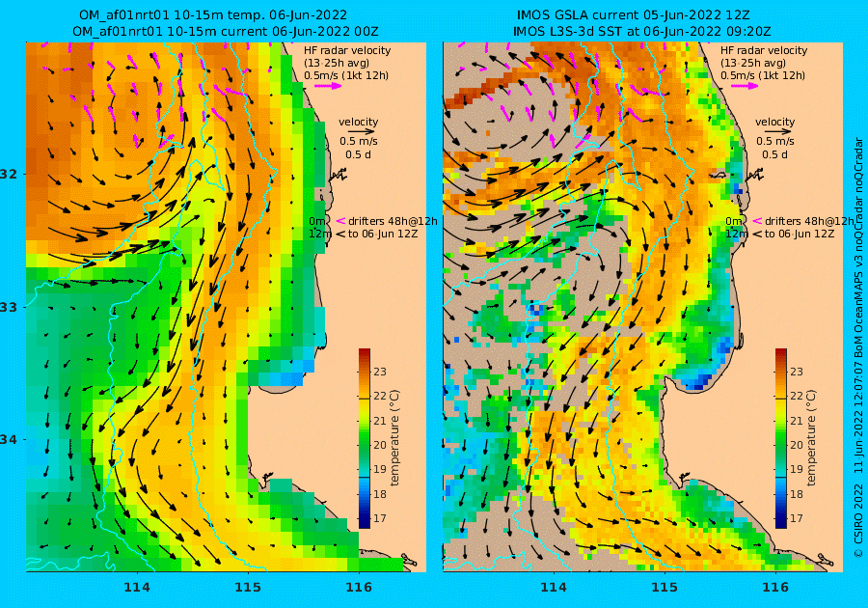Click latitude label 32 on left axis
868x608 pixels.
coord(10,174)
